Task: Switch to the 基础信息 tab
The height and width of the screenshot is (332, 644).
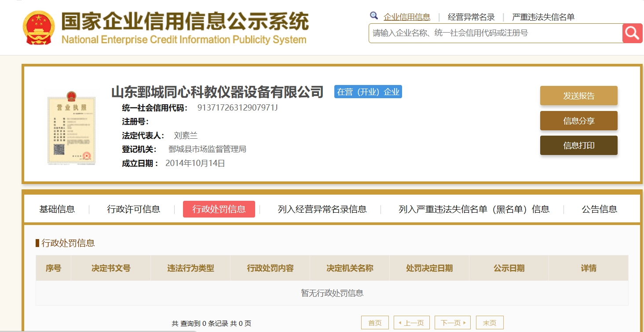Action: point(57,209)
